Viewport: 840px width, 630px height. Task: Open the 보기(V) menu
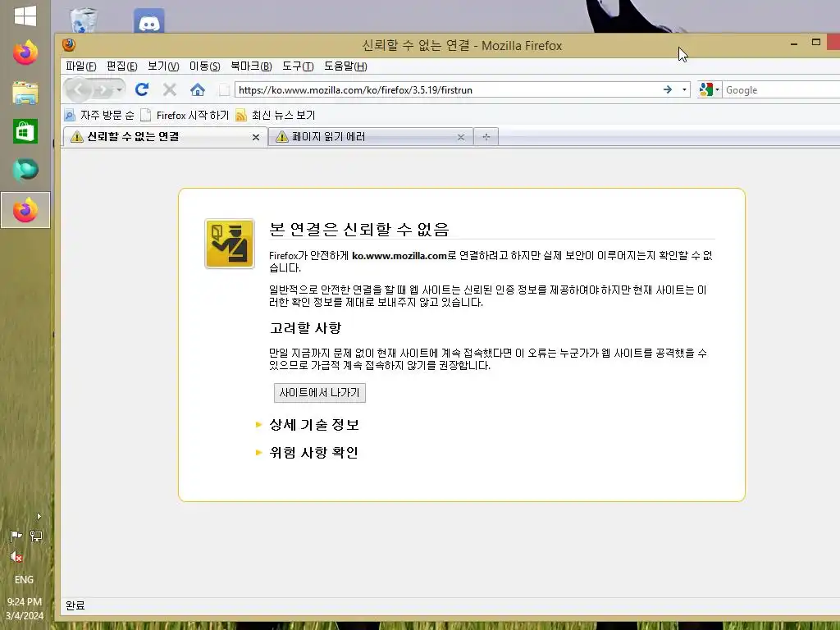point(163,66)
